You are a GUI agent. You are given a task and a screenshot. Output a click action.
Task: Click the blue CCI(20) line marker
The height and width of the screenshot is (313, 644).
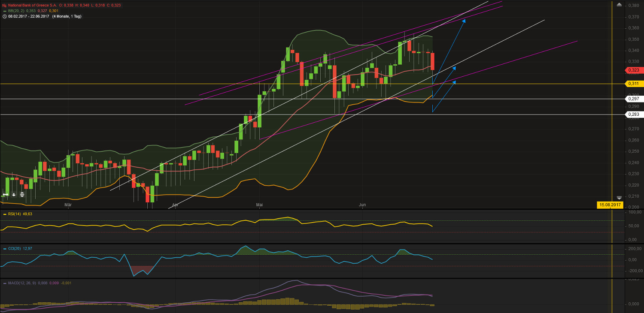click(4, 248)
